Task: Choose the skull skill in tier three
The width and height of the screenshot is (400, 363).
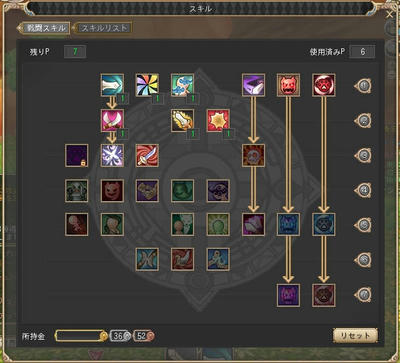Action: coord(253,155)
